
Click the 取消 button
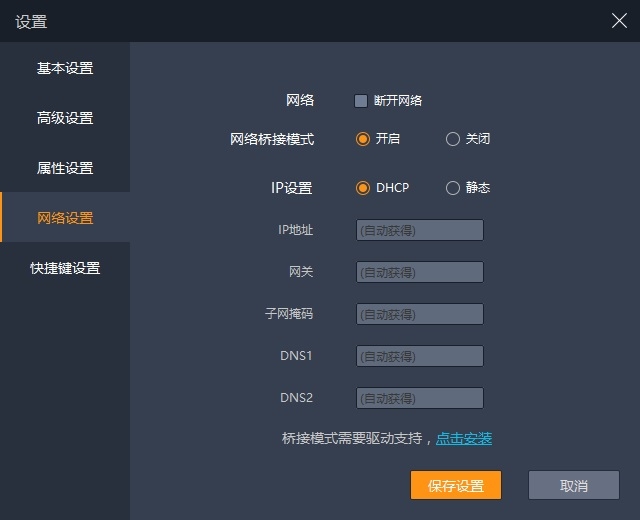pyautogui.click(x=573, y=485)
